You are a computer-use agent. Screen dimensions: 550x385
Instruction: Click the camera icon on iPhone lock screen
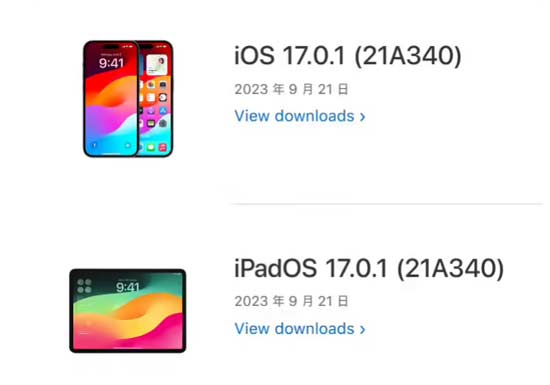coord(128,145)
